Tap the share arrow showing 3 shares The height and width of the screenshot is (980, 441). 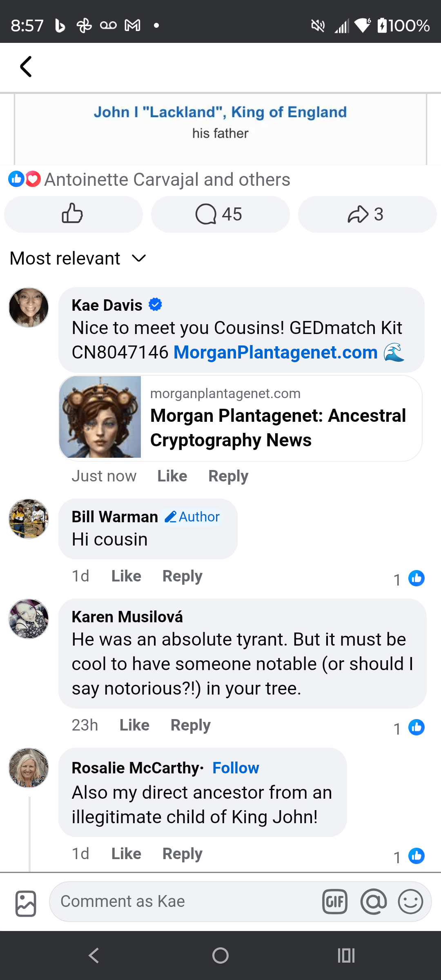[x=366, y=214]
